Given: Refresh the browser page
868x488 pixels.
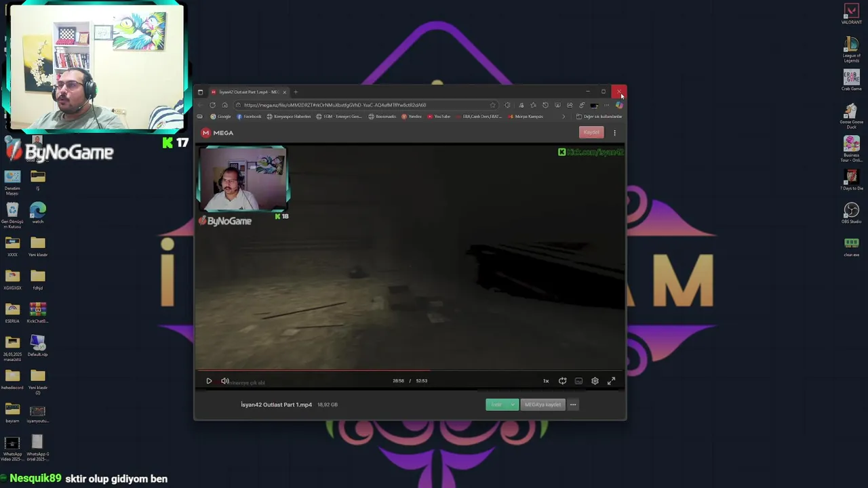Looking at the screenshot, I should coord(212,105).
